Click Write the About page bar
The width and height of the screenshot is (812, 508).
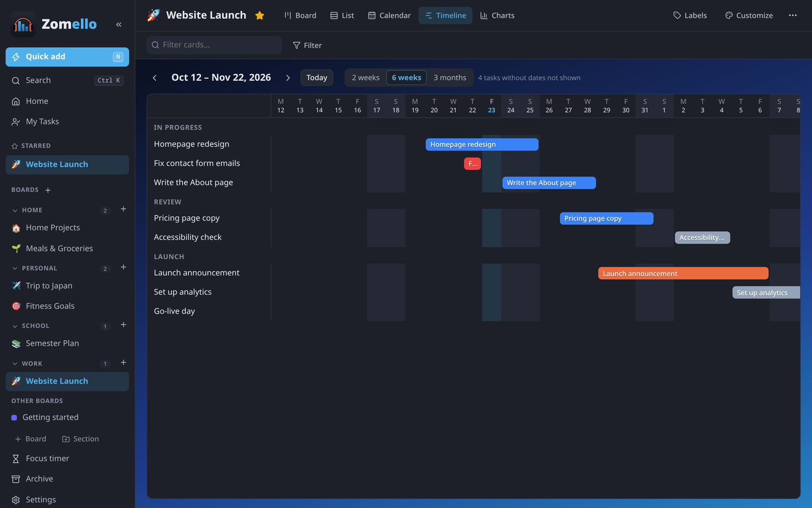click(x=549, y=183)
